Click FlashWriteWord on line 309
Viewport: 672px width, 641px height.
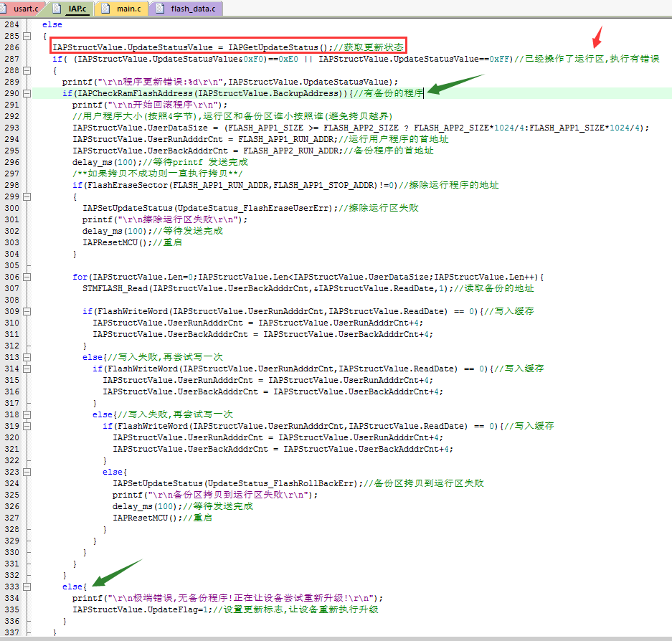click(x=133, y=311)
